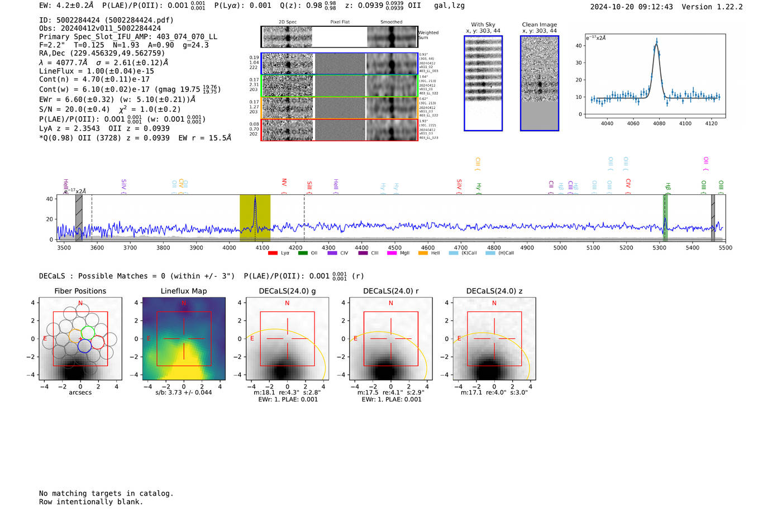Select the green-bordered 2D fiber spectrum row
Image resolution: width=782 pixels, height=532 pixels.
pyautogui.click(x=340, y=85)
